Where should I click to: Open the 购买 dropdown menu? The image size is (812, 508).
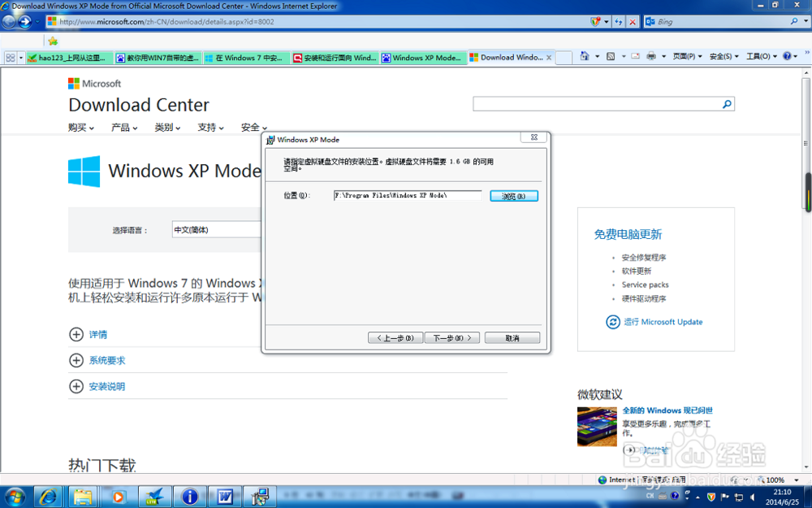pos(80,127)
